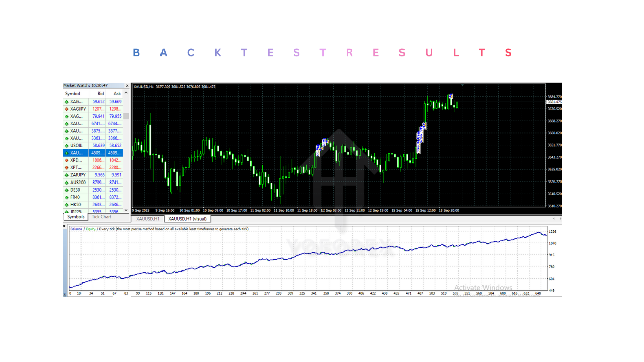The width and height of the screenshot is (644, 362).
Task: Click the Market Watch scroll-down arrow
Action: pos(126,210)
